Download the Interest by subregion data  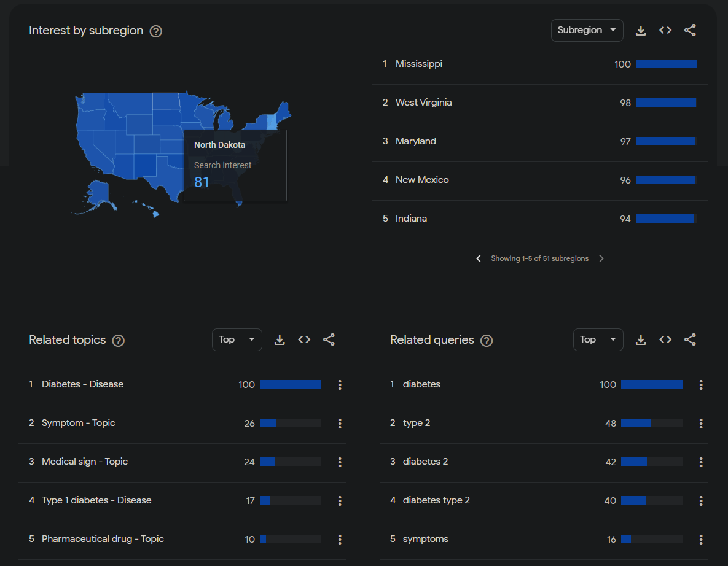tap(641, 31)
